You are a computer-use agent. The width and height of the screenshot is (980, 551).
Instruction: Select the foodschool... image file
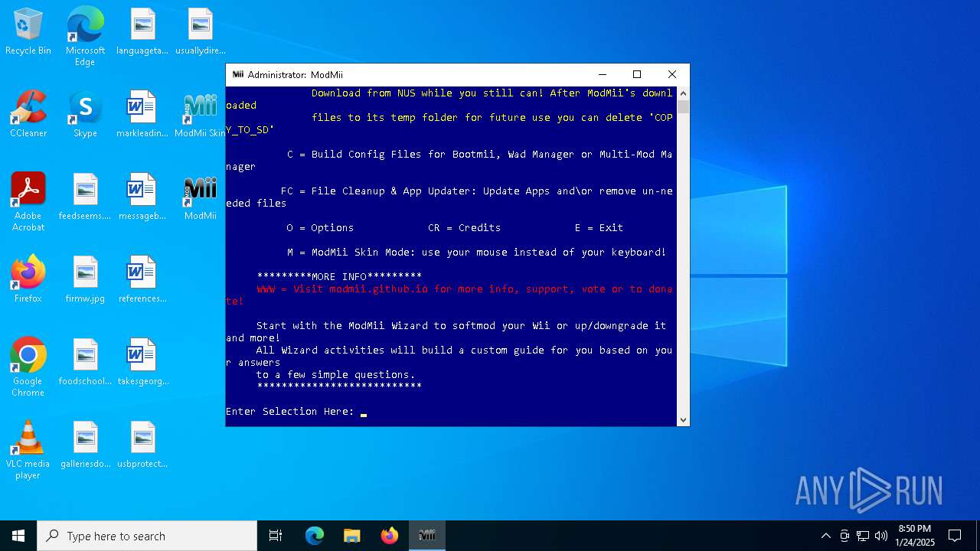tap(85, 363)
